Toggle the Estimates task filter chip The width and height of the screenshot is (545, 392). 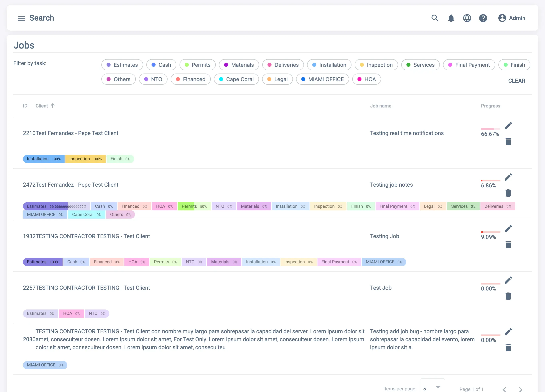point(122,65)
